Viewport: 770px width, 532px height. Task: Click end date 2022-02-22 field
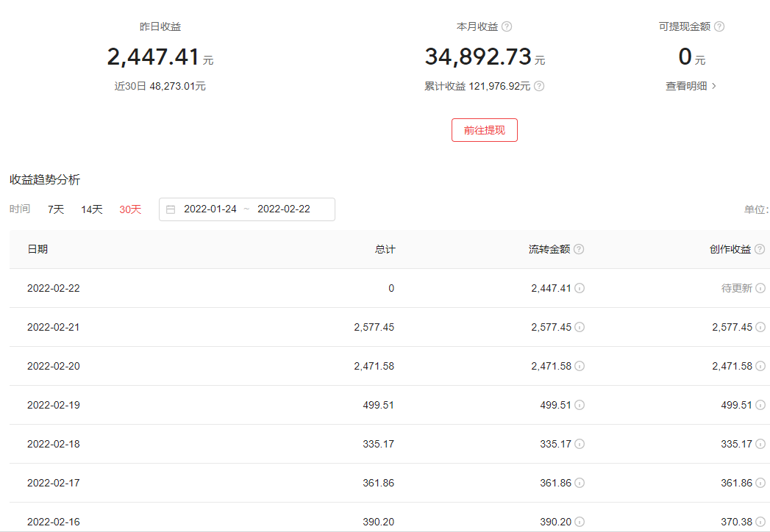point(284,209)
